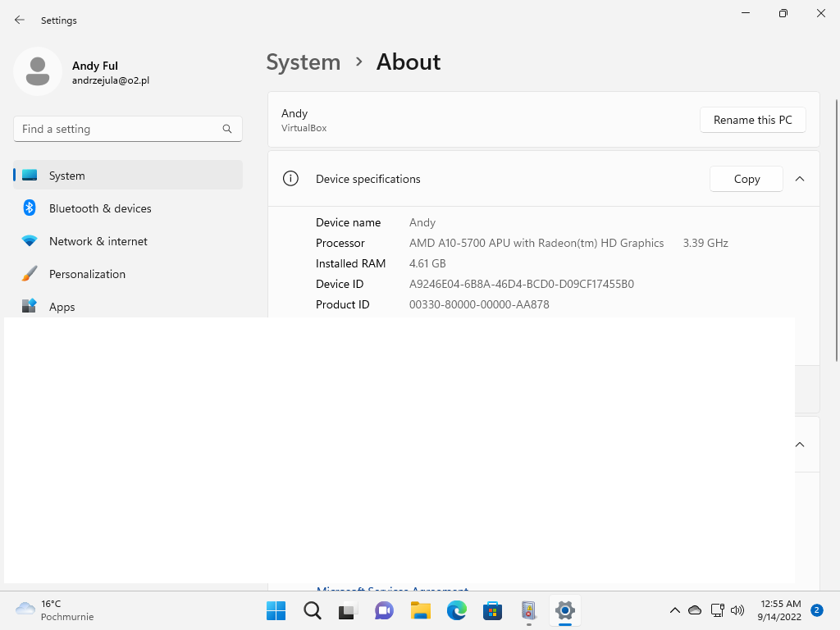Copy the device specifications
Image resolution: width=840 pixels, height=630 pixels.
click(746, 179)
